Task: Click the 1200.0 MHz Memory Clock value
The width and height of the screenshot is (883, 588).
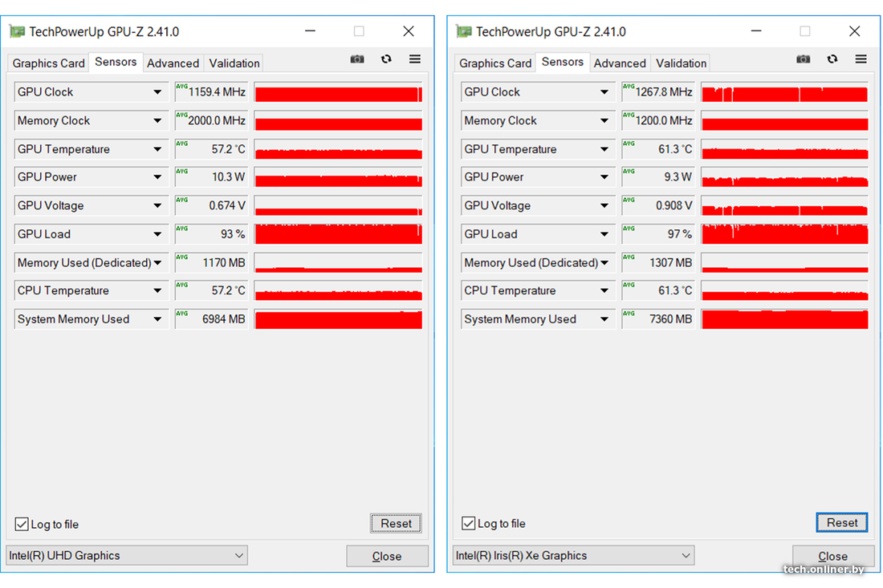Action: pos(658,120)
